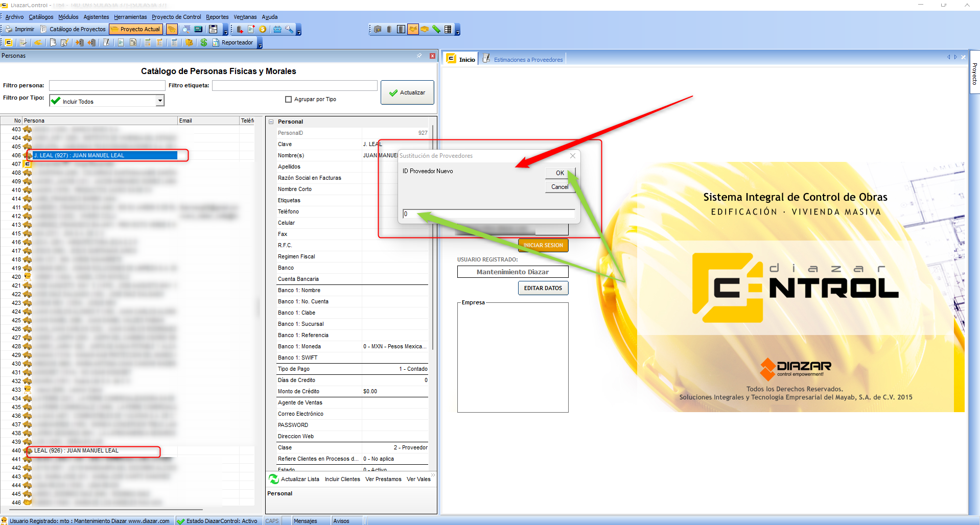
Task: Click the ID Proveedor Nuevo input field
Action: (x=488, y=214)
